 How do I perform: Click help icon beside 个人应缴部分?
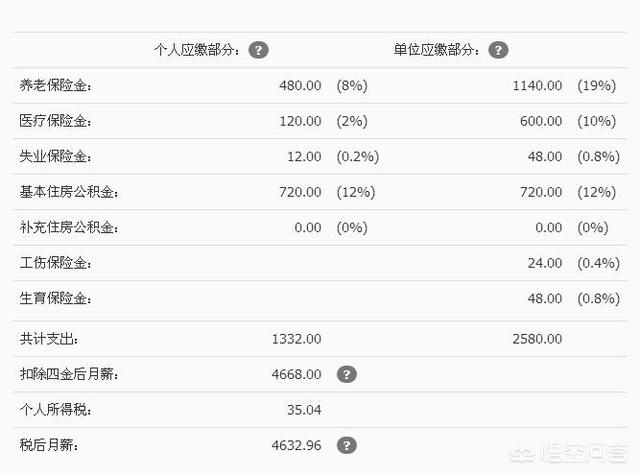pos(259,50)
